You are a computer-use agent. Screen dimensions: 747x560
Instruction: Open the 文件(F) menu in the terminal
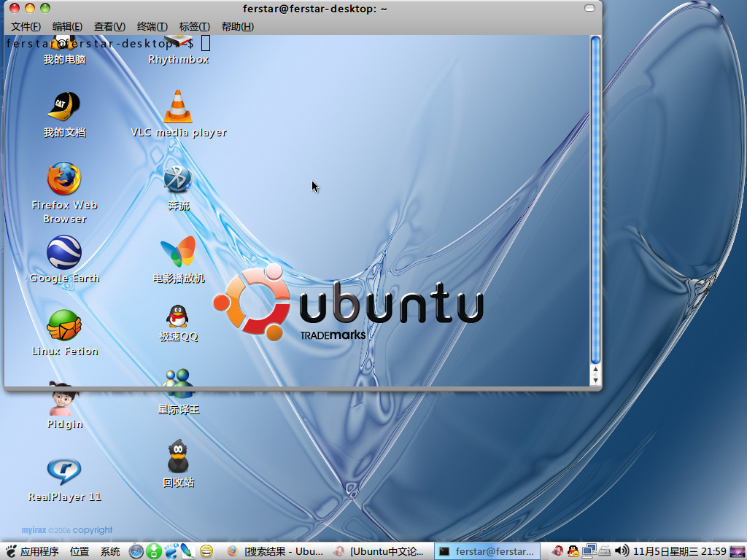click(x=26, y=27)
